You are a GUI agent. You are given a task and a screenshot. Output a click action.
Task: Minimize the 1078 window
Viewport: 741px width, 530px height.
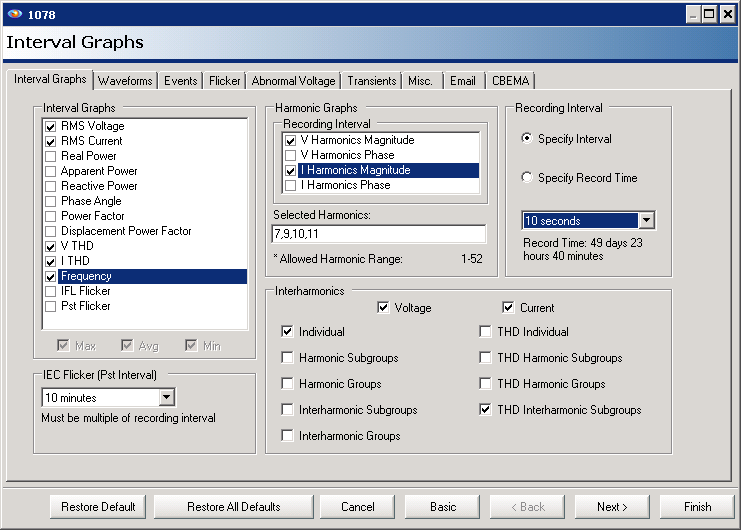point(693,15)
